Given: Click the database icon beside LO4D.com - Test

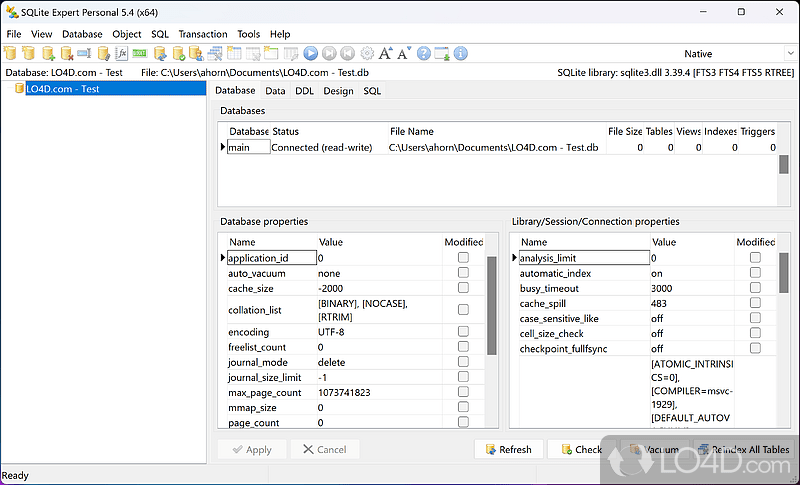Looking at the screenshot, I should [19, 88].
